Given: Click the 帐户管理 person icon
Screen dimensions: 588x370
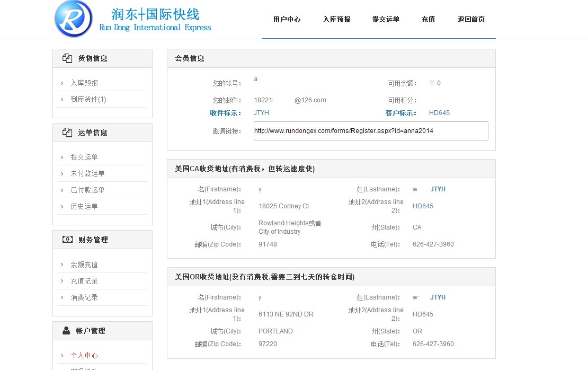Looking at the screenshot, I should pos(66,331).
